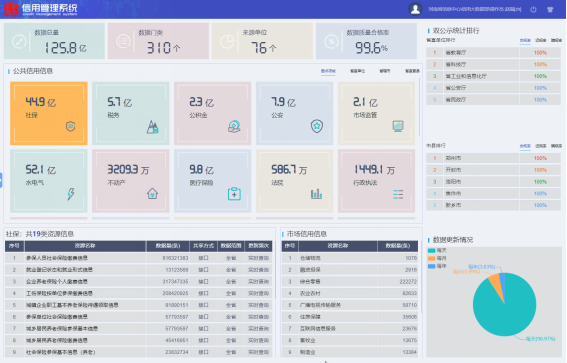The width and height of the screenshot is (567, 363).
Task: Expand the left edge sidebar handle
Action: (1, 180)
